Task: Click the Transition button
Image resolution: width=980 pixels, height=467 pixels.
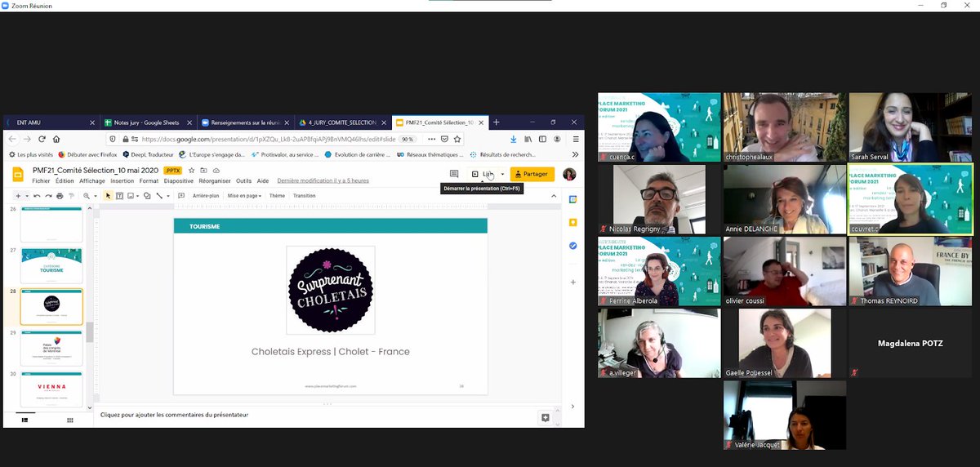Action: pos(304,196)
